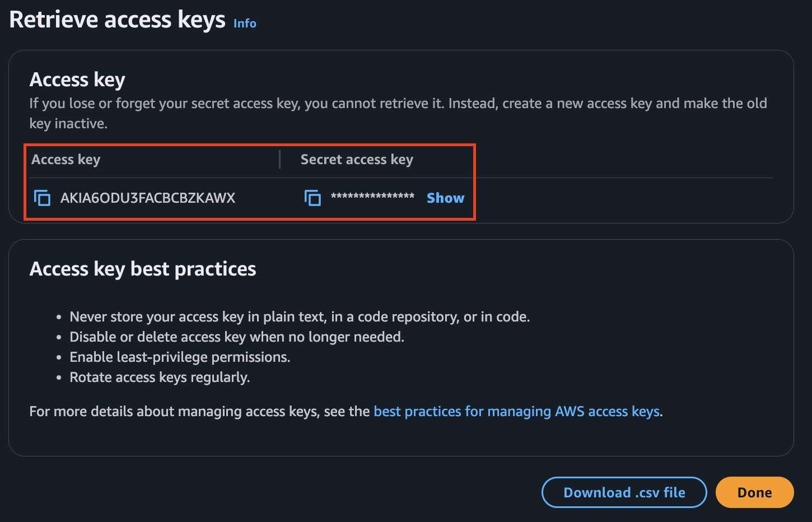Click the masked secret key asterisks

click(x=372, y=196)
